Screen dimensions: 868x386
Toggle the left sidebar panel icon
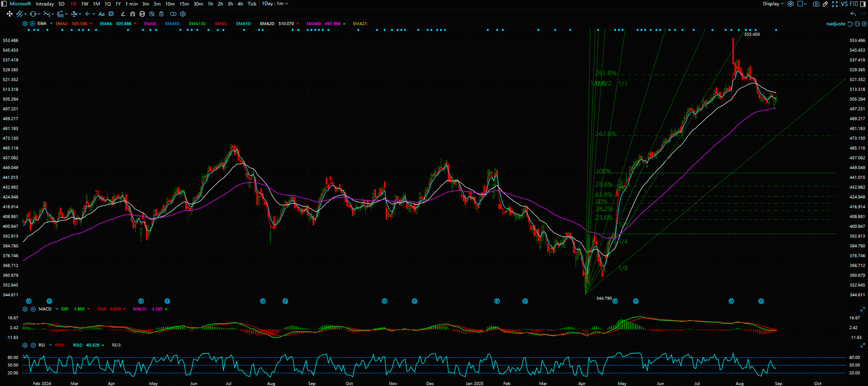pos(4,4)
